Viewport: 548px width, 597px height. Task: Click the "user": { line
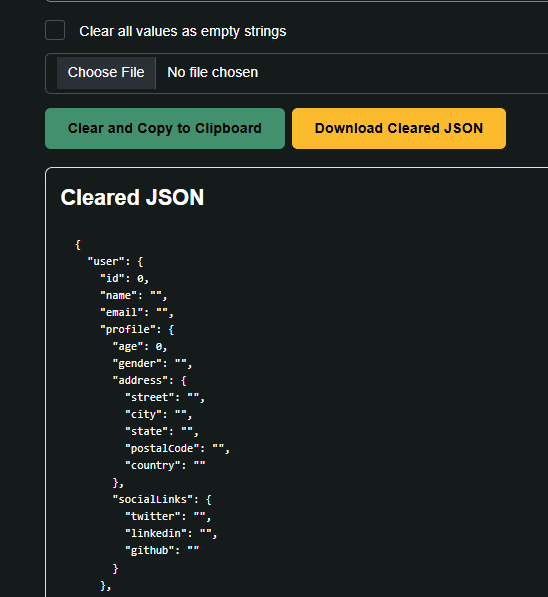(x=115, y=262)
